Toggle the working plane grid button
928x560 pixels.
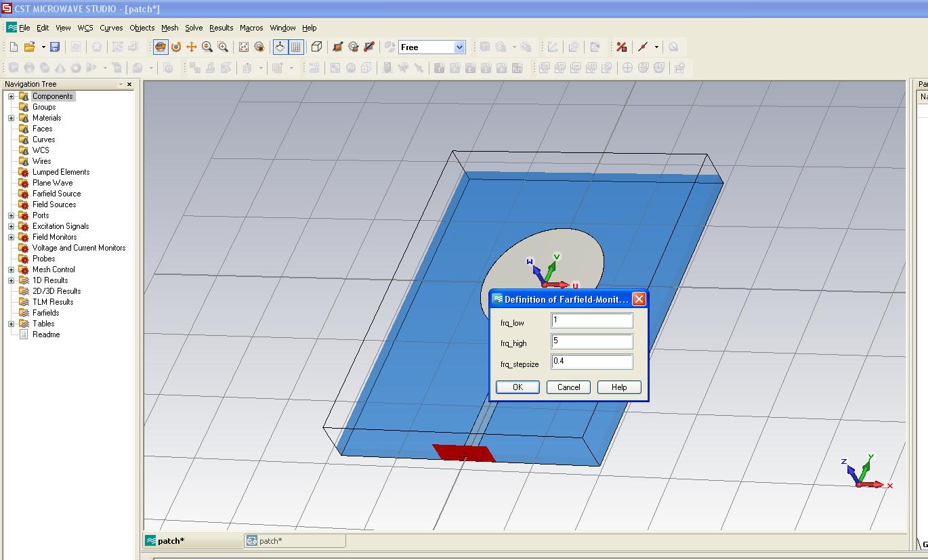click(x=296, y=47)
